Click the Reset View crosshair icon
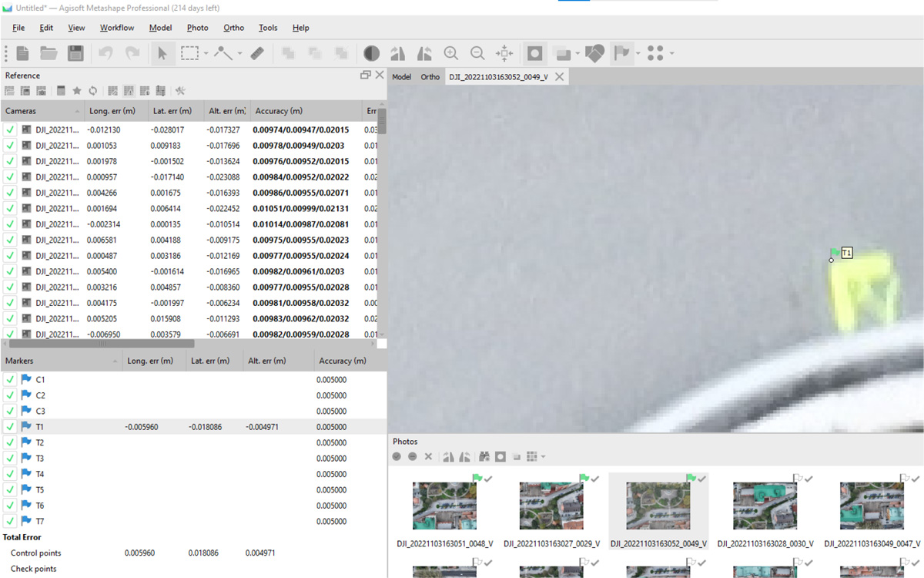 point(504,53)
